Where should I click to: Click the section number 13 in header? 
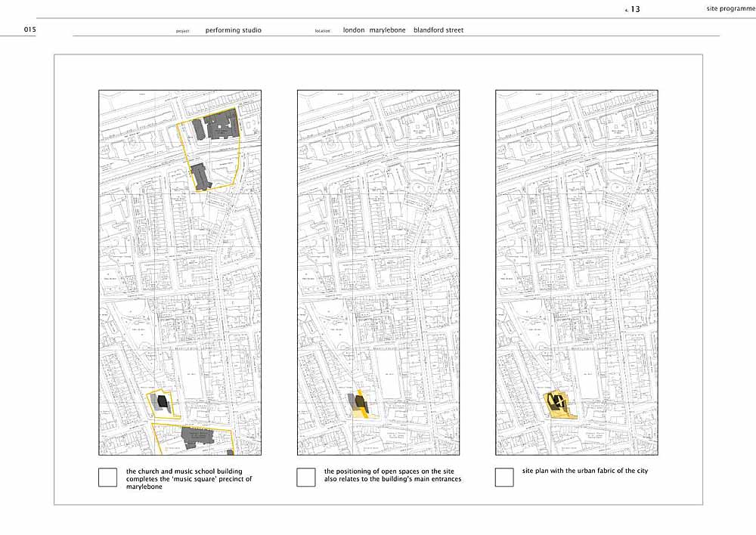point(634,9)
